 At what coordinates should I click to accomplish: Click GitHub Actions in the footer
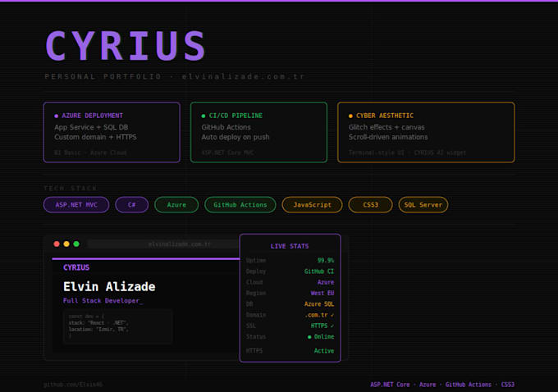coord(469,385)
